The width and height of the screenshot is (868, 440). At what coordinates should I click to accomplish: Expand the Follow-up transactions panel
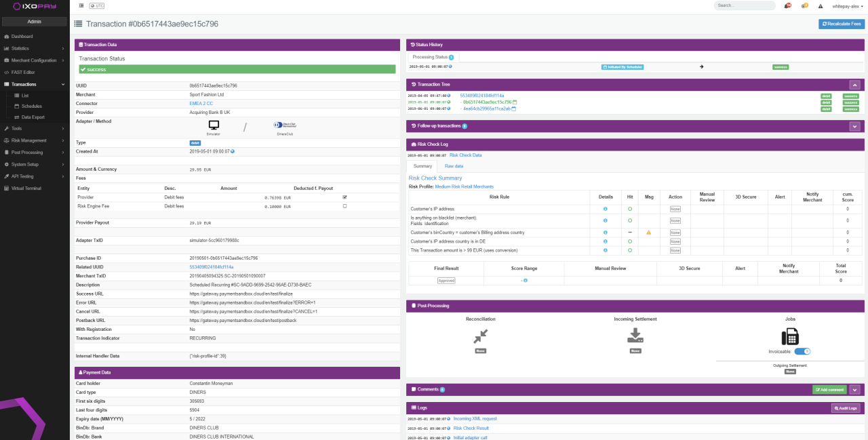pyautogui.click(x=854, y=126)
